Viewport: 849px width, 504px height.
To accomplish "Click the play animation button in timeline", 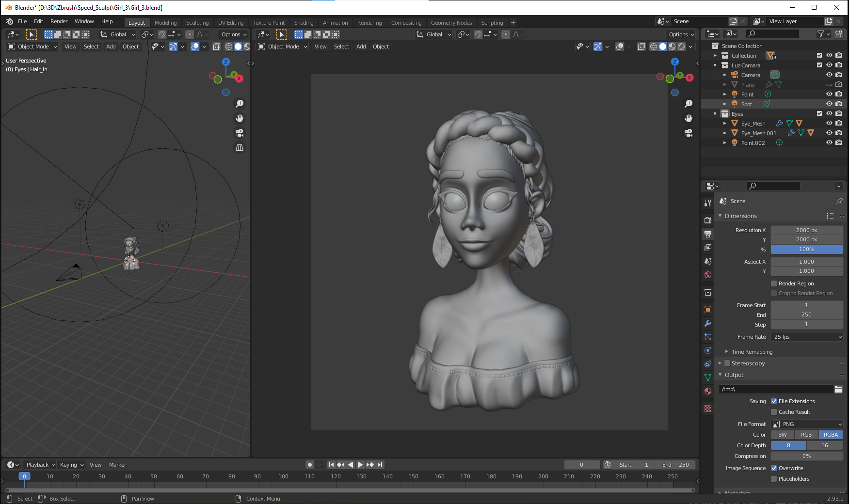I will coord(360,465).
